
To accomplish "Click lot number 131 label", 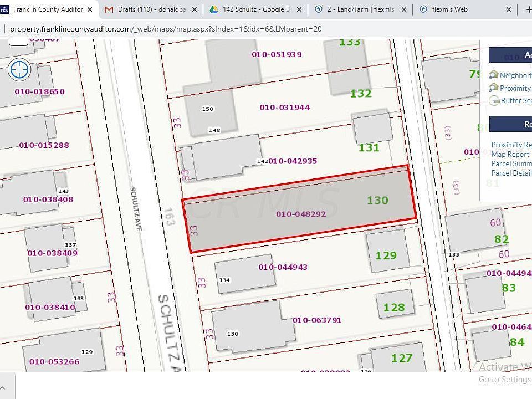I will pos(369,147).
